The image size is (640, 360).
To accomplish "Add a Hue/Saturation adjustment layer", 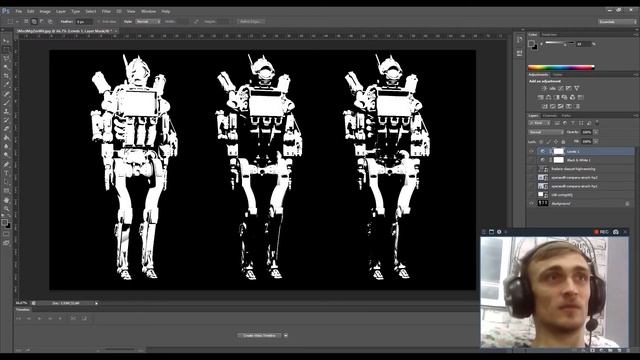I will point(540,97).
